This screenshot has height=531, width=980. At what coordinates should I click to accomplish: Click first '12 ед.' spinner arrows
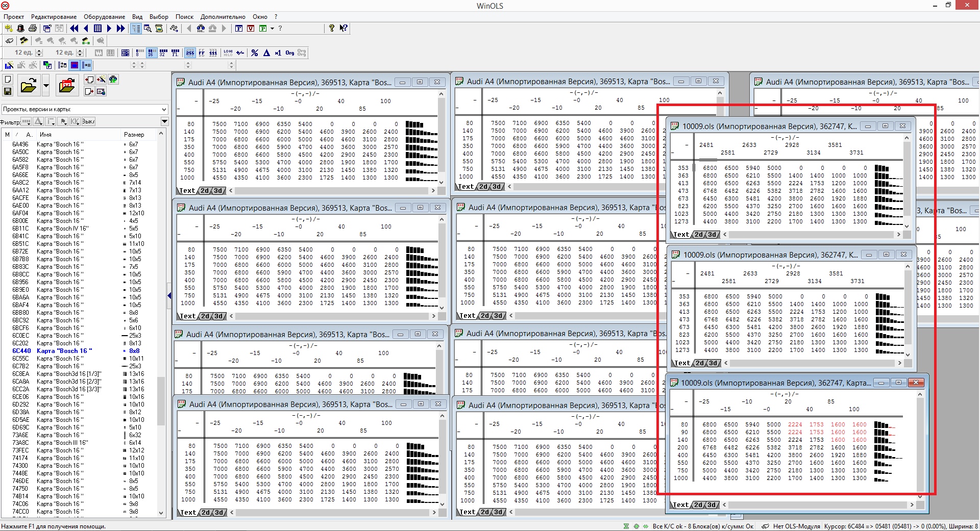pyautogui.click(x=39, y=53)
